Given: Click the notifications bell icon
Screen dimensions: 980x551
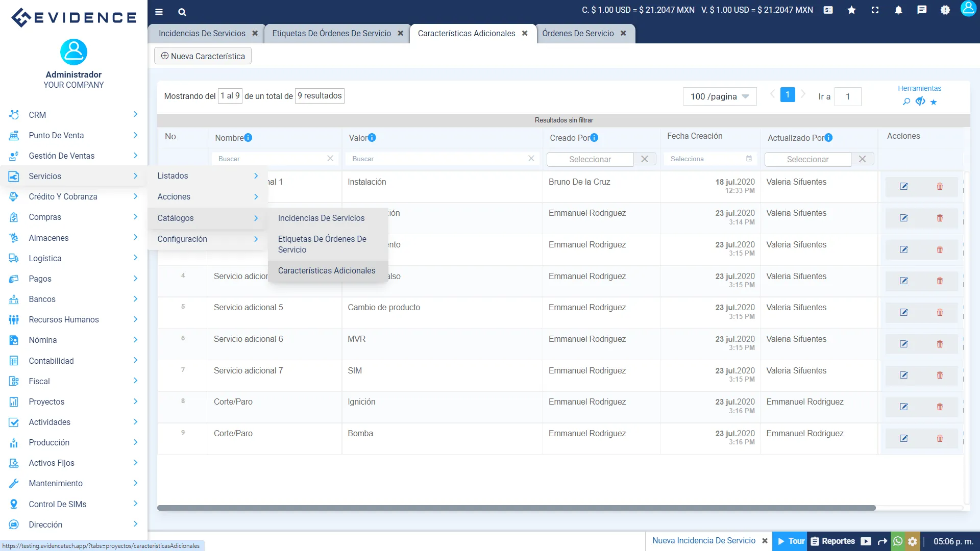Looking at the screenshot, I should [x=898, y=10].
